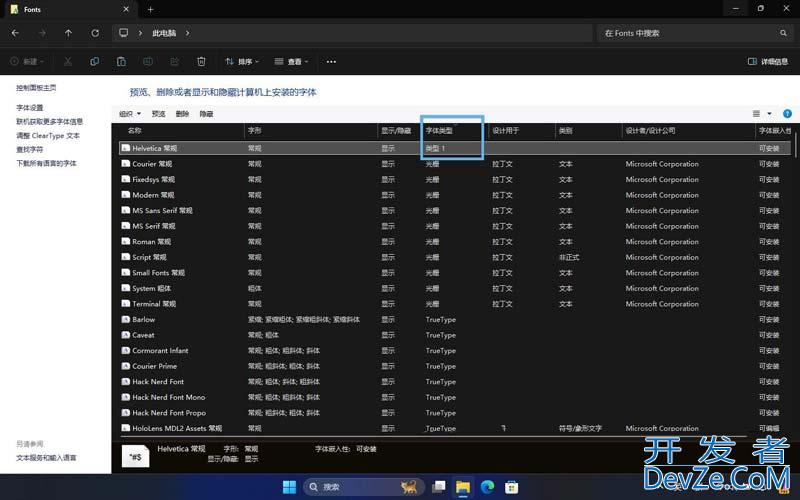
Task: Select the Hack Nerd Font Propo row
Action: (x=455, y=413)
